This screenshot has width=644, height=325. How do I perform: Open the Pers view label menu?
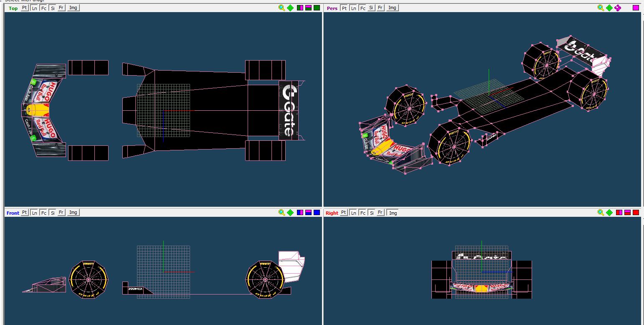click(332, 8)
